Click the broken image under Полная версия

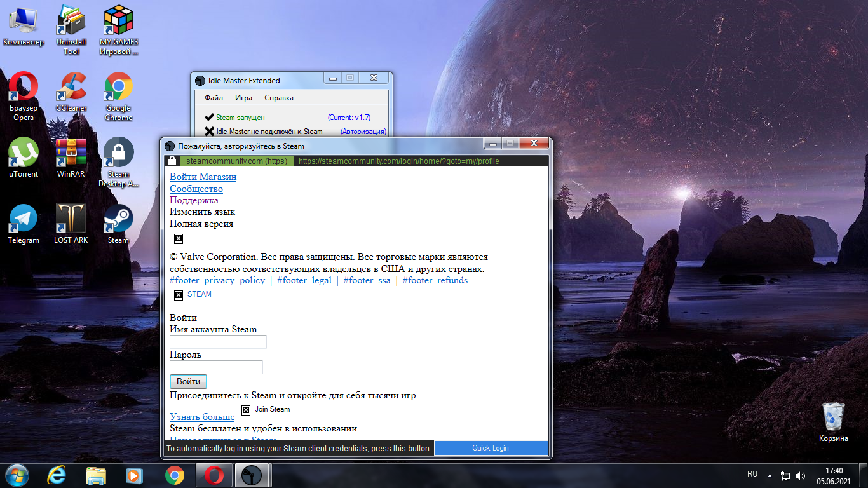pyautogui.click(x=179, y=239)
